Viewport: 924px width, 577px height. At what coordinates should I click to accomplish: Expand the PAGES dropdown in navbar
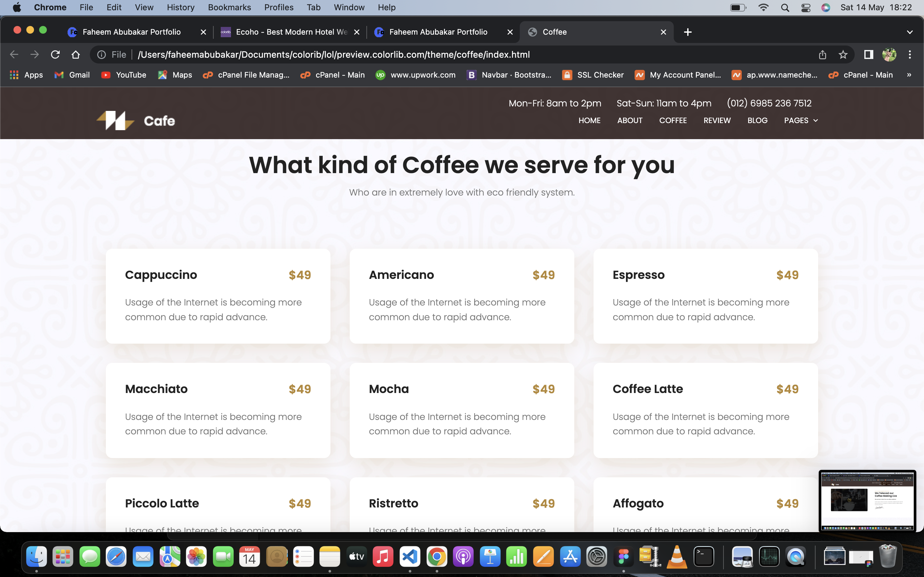click(801, 121)
